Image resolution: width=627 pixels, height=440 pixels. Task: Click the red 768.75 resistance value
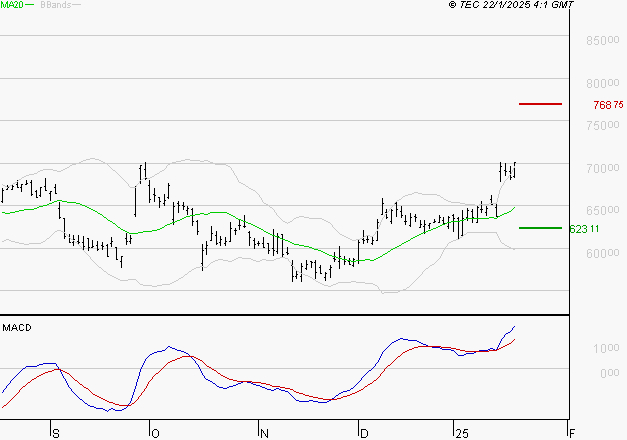pyautogui.click(x=608, y=105)
